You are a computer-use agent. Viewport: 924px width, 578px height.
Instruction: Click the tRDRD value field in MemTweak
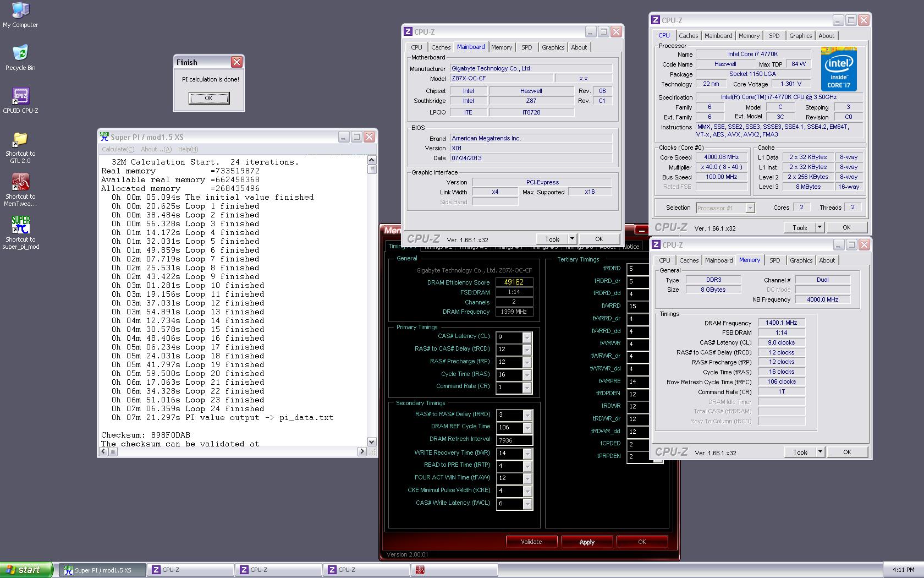(x=638, y=269)
